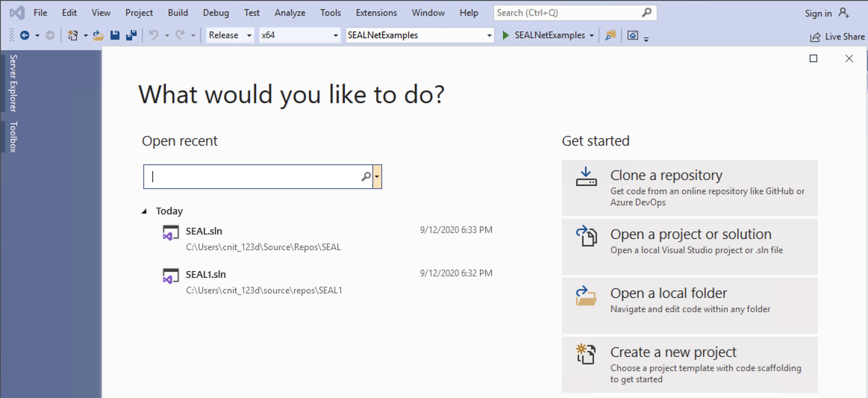Open the Undo history dropdown arrow

click(167, 35)
